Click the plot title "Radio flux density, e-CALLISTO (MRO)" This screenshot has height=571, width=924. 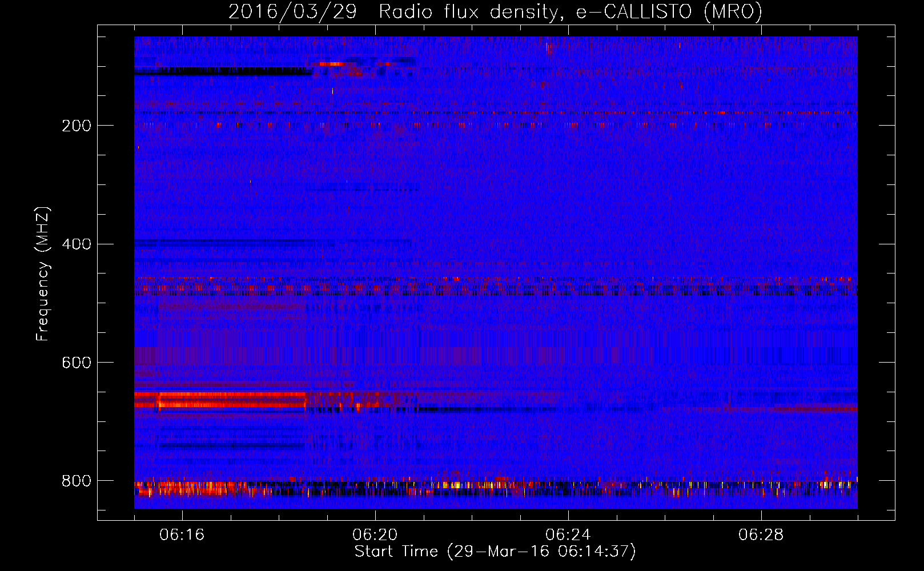pyautogui.click(x=571, y=12)
